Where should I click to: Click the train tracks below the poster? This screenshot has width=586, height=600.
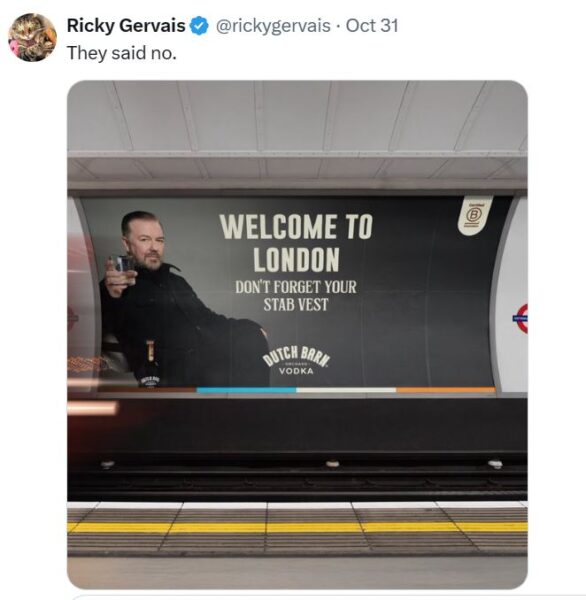[x=297, y=482]
